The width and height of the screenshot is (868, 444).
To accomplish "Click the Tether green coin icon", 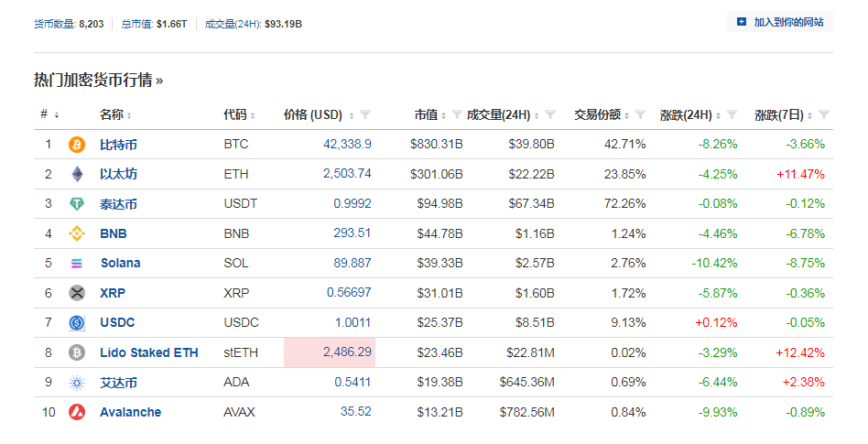I will pyautogui.click(x=77, y=204).
